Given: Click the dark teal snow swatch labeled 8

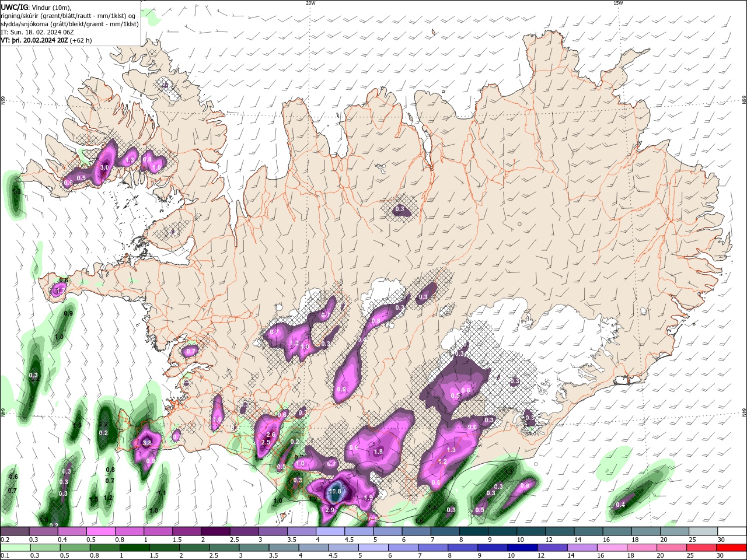Looking at the screenshot, I should (x=473, y=531).
